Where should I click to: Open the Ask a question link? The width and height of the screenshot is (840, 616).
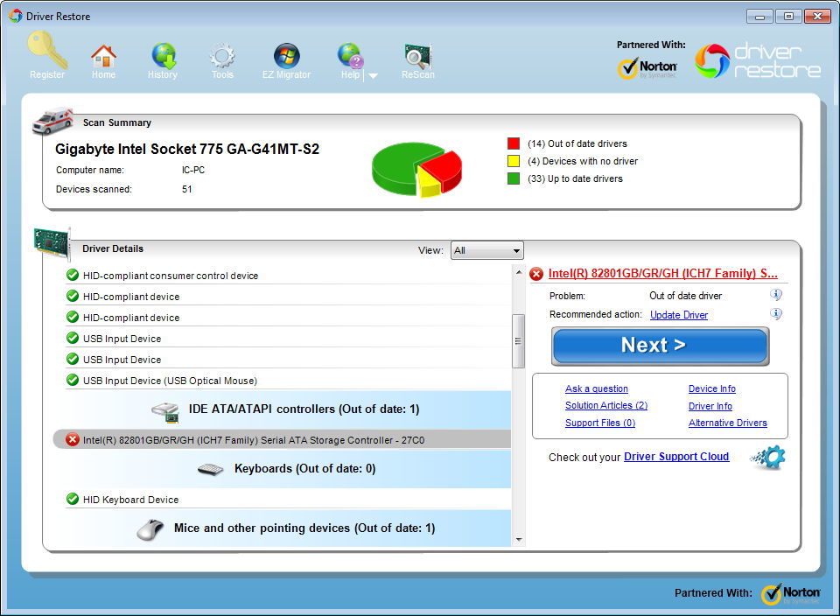[596, 388]
